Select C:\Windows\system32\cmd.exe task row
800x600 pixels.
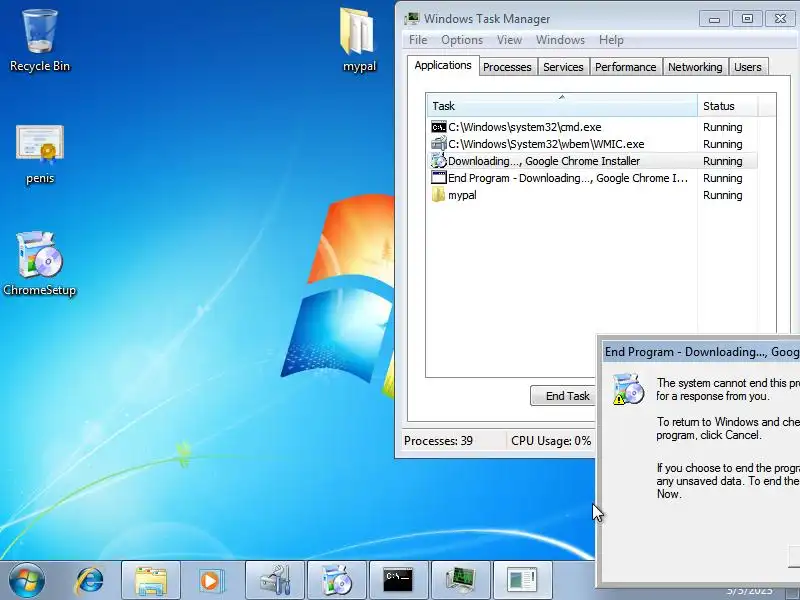click(594, 127)
